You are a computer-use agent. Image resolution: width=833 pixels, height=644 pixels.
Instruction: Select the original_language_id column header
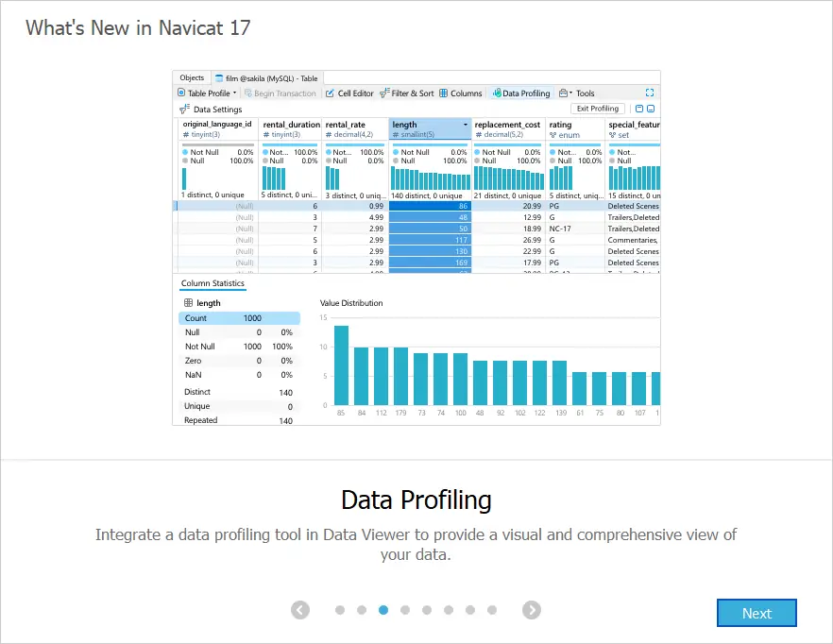point(217,128)
